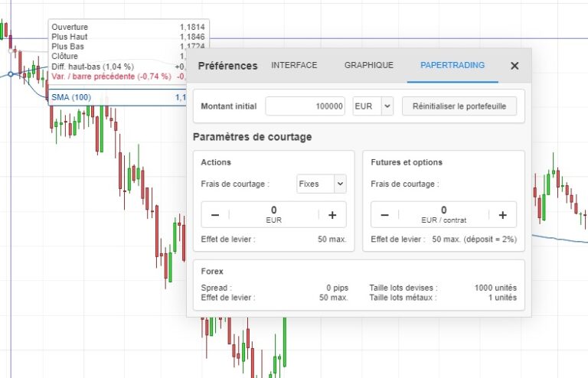588x378 pixels.
Task: Decrease Actions brokerage fee with minus
Action: point(215,215)
